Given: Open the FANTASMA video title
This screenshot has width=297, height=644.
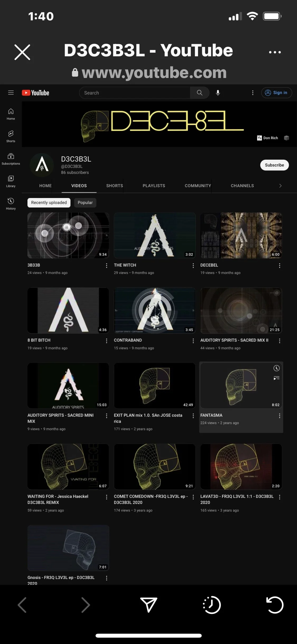Looking at the screenshot, I should point(211,415).
